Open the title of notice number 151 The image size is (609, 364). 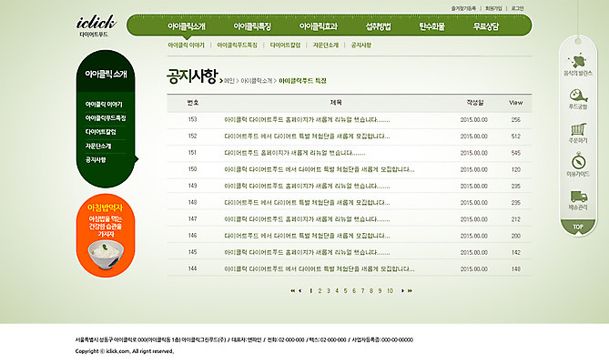point(295,153)
